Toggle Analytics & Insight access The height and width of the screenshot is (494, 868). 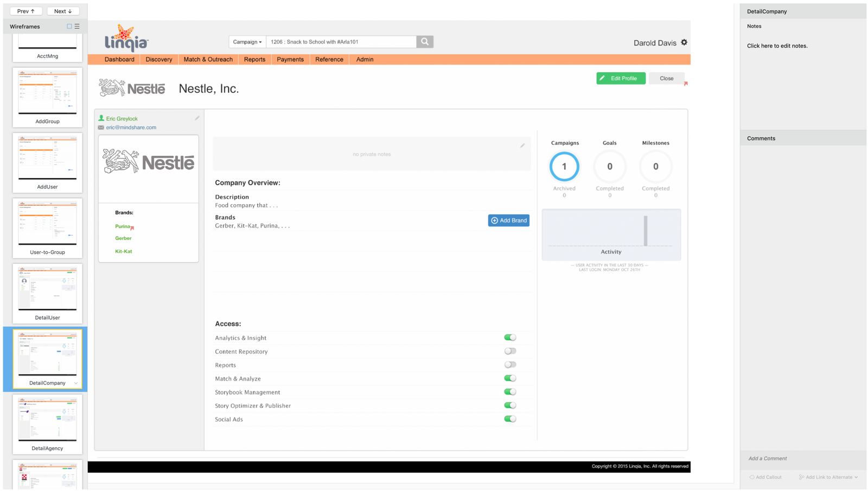(x=510, y=338)
